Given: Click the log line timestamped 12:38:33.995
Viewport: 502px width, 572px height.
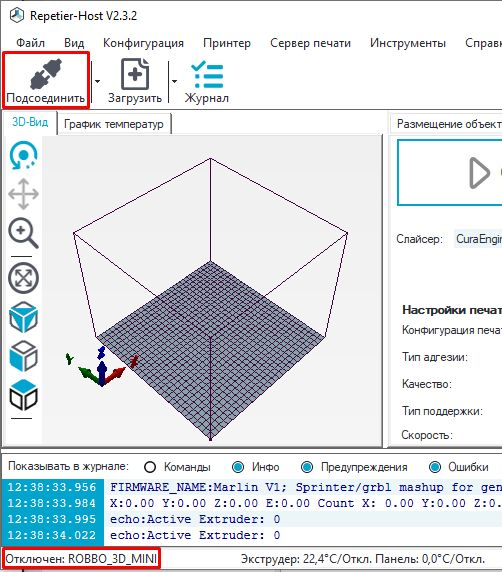Looking at the screenshot, I should pos(252,519).
